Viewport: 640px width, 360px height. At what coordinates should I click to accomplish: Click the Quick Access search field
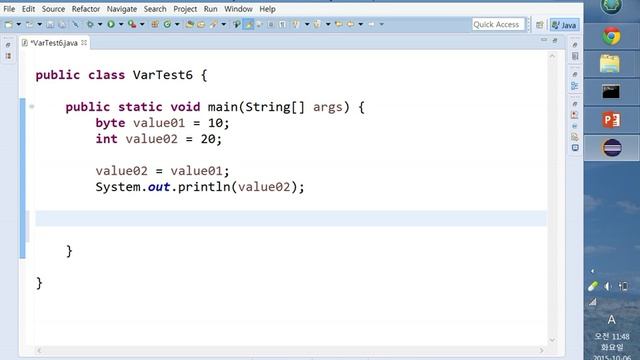pos(498,24)
